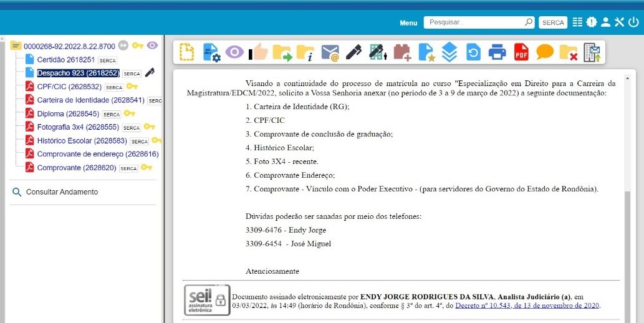This screenshot has width=644, height=323.
Task: Click the blue stacked layers icon
Action: [x=449, y=52]
